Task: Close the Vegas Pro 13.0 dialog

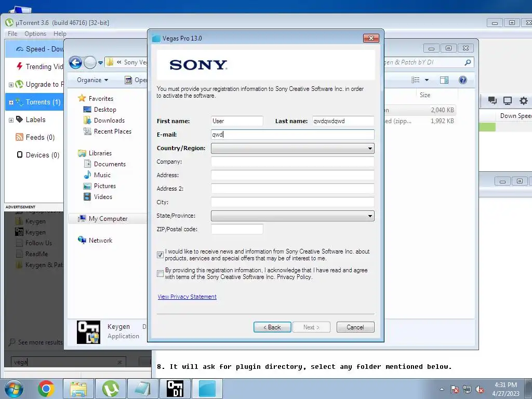Action: [x=371, y=38]
